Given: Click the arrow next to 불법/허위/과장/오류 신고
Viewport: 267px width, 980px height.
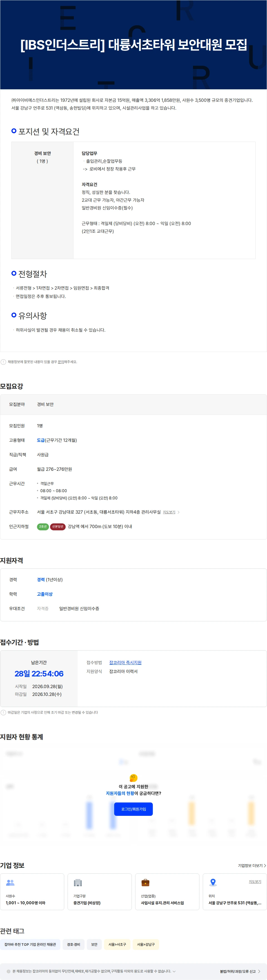Looking at the screenshot, I should [x=259, y=971].
